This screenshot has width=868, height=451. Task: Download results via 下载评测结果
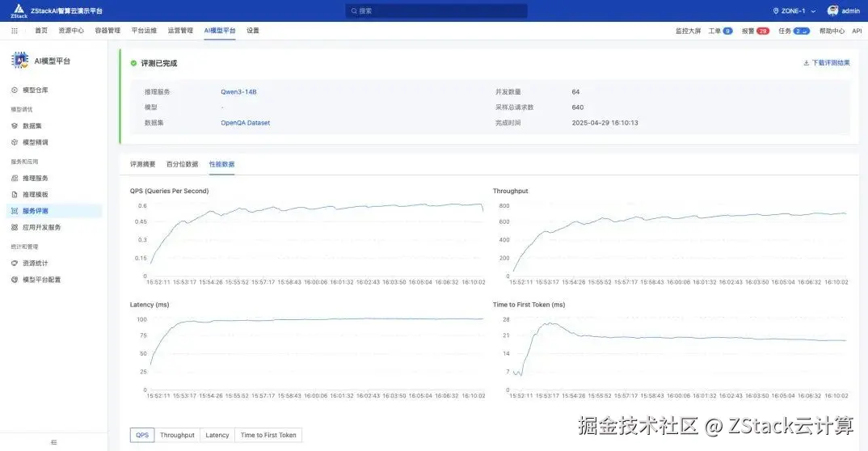(831, 63)
